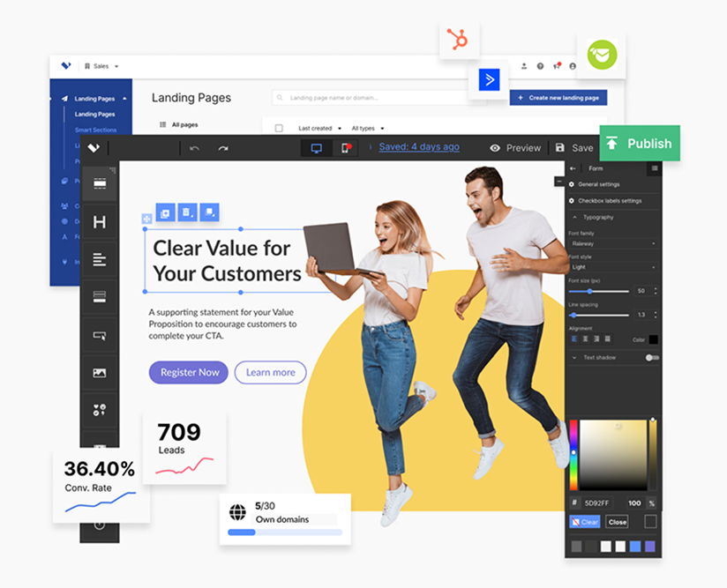Viewport: 727px width, 588px height.
Task: Open the Font family dropdown
Action: [612, 243]
